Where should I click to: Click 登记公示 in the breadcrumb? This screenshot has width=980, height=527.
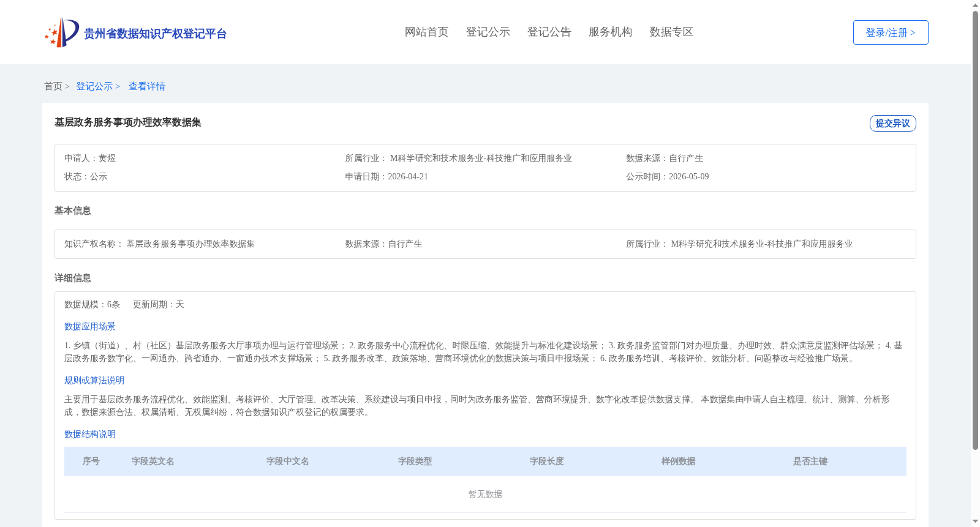click(x=94, y=86)
